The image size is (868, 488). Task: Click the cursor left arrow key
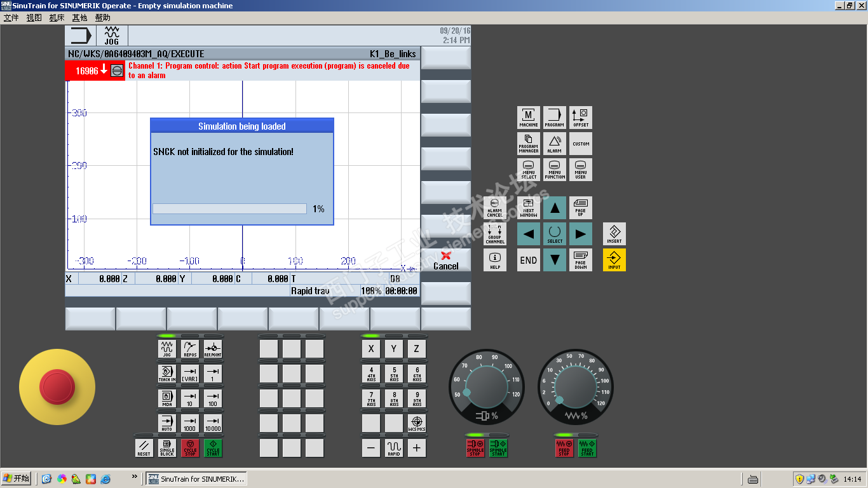coord(529,234)
